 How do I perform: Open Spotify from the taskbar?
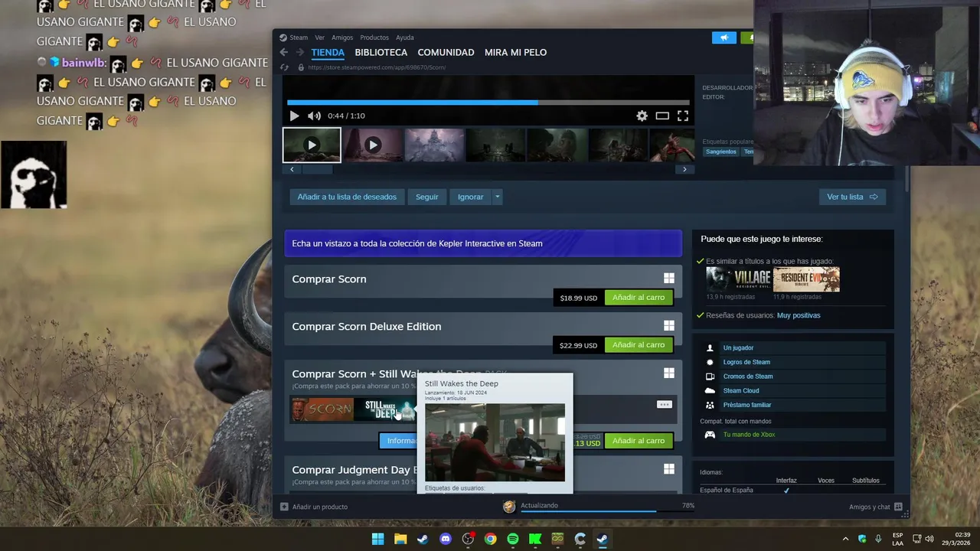pyautogui.click(x=513, y=539)
